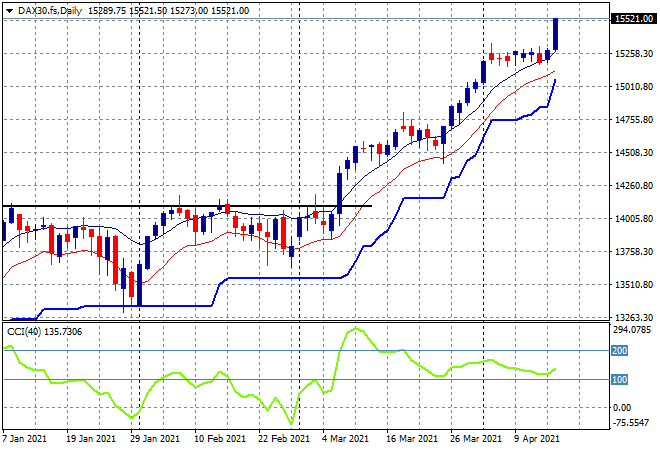660x450 pixels.
Task: Select the 16 Mar 2021 date label
Action: click(x=412, y=438)
